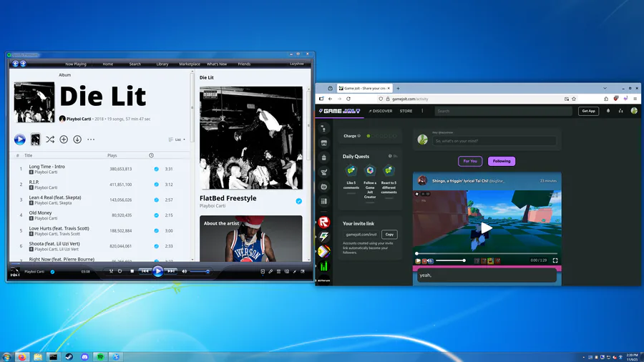
Task: Shuffle the Die Lit album tracks
Action: coord(50,140)
